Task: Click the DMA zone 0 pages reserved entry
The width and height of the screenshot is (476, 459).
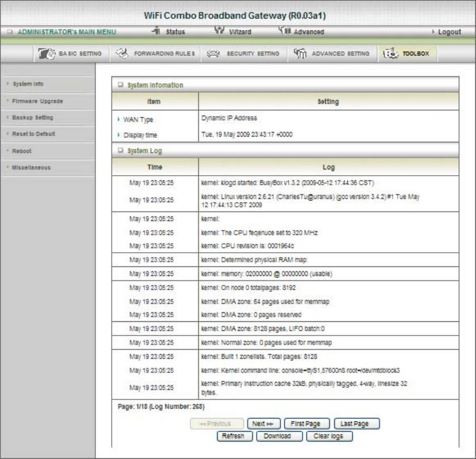Action: tap(251, 315)
